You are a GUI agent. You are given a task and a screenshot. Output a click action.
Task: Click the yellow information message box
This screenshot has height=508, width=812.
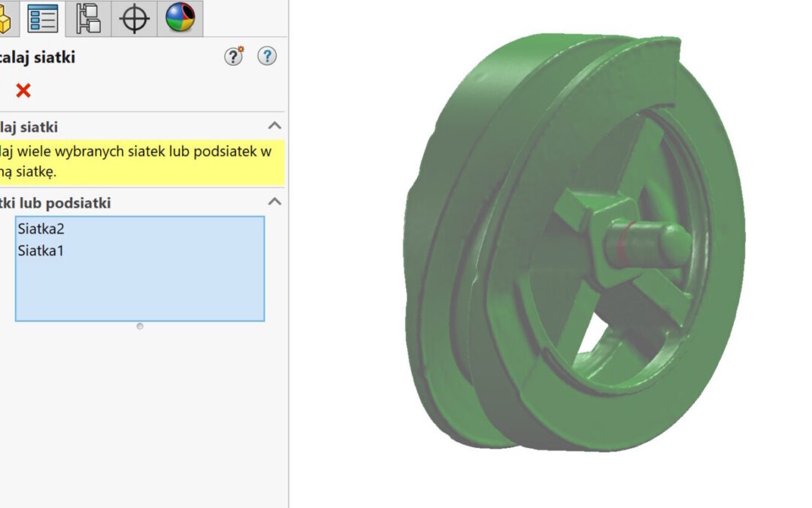click(x=141, y=162)
